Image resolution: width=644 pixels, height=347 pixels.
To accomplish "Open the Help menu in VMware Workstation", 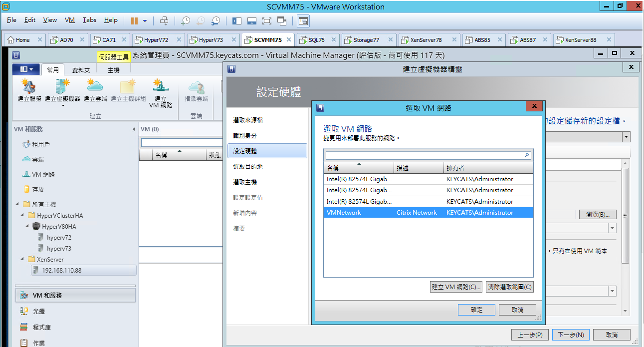I will pos(111,20).
